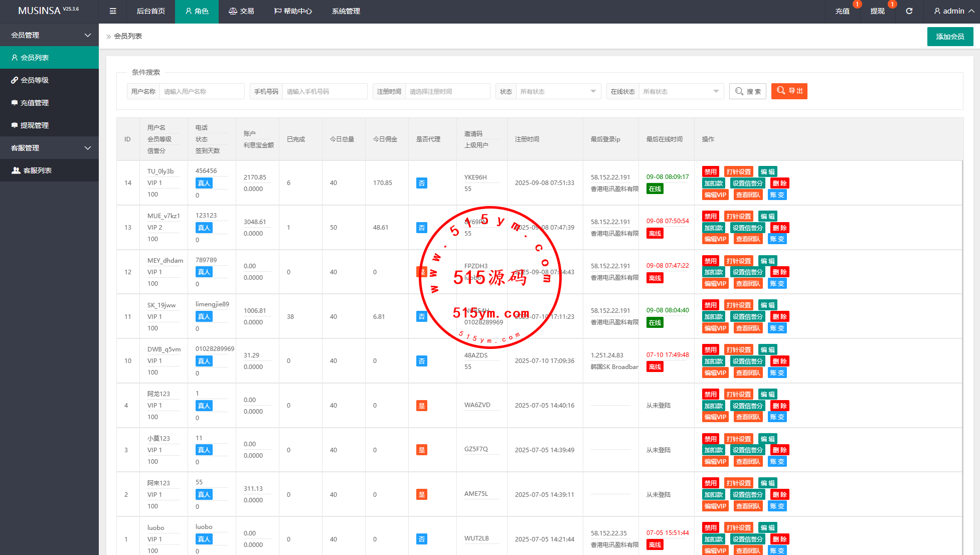
Task: Open the 系统管理 top menu
Action: (346, 11)
